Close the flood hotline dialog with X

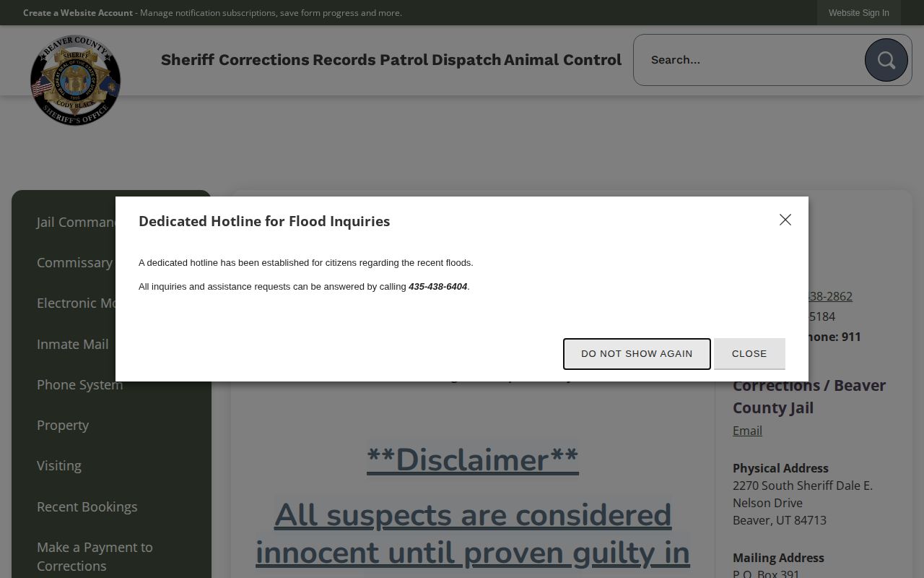[785, 220]
